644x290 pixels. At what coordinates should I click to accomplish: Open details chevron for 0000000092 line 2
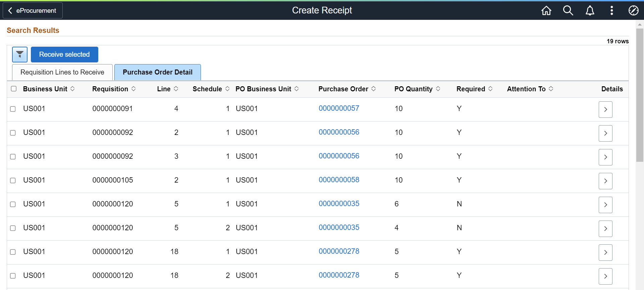click(605, 133)
